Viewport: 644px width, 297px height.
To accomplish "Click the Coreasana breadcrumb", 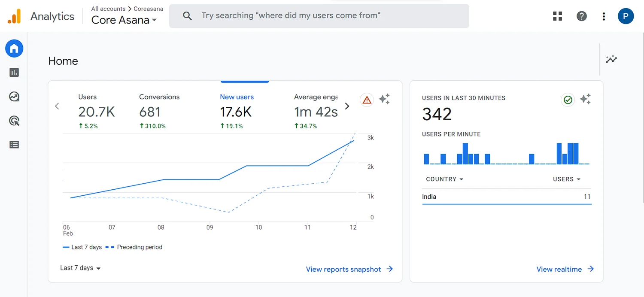I will [149, 9].
